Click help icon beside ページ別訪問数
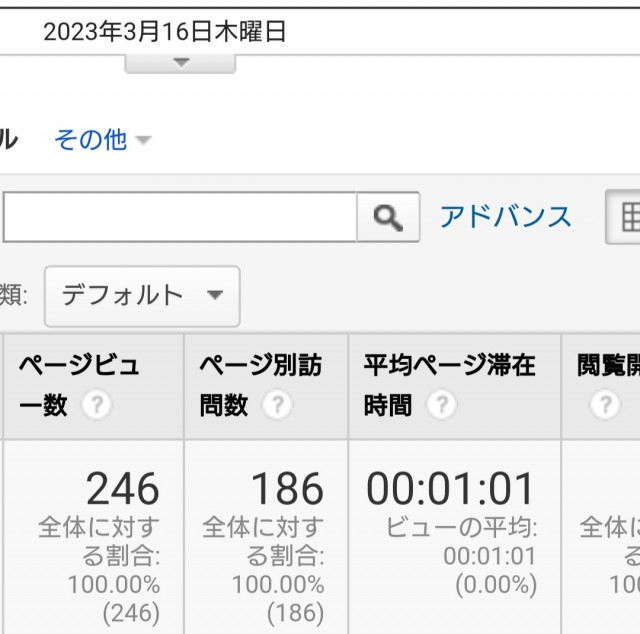Screen dimensions: 640x634 (277, 405)
